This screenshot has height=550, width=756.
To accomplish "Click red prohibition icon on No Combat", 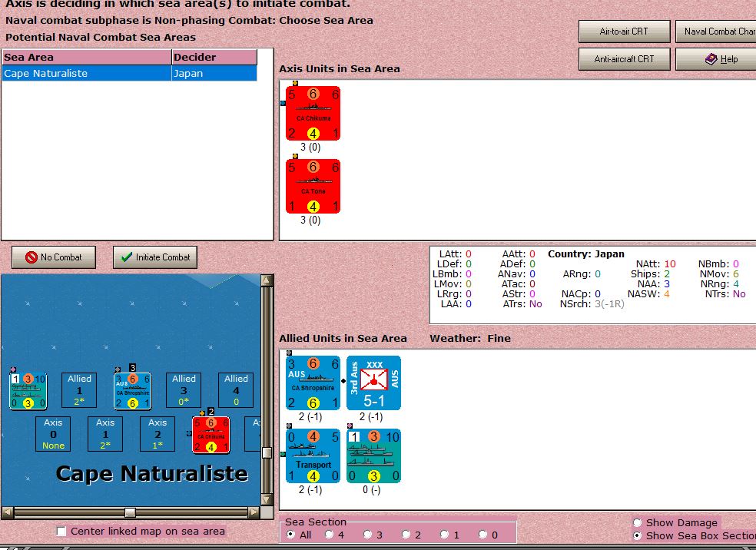I will pyautogui.click(x=31, y=257).
